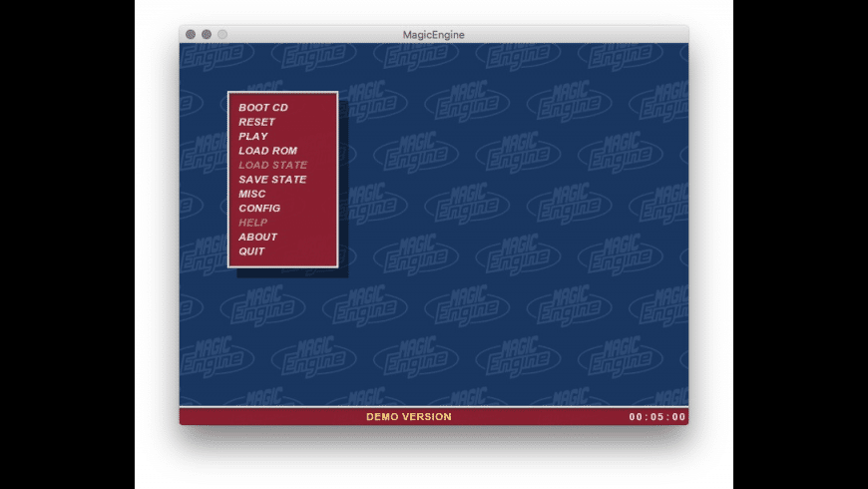Open the MISC submenu
This screenshot has width=868, height=489.
tap(251, 194)
